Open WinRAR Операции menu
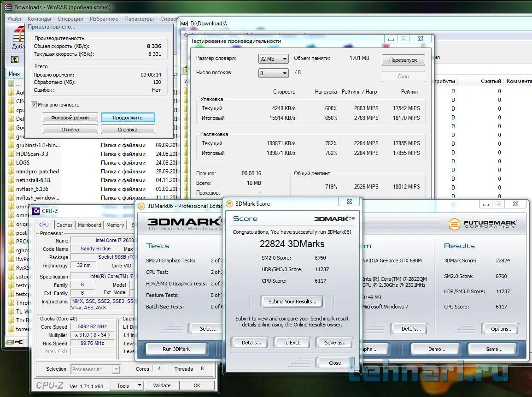This screenshot has height=397, width=532. 70,19
